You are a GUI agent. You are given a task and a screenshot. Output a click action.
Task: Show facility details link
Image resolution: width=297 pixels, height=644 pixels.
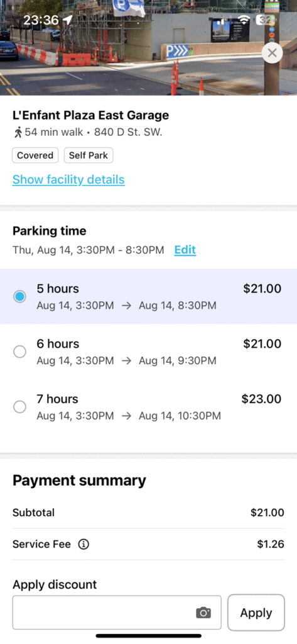[x=68, y=179]
